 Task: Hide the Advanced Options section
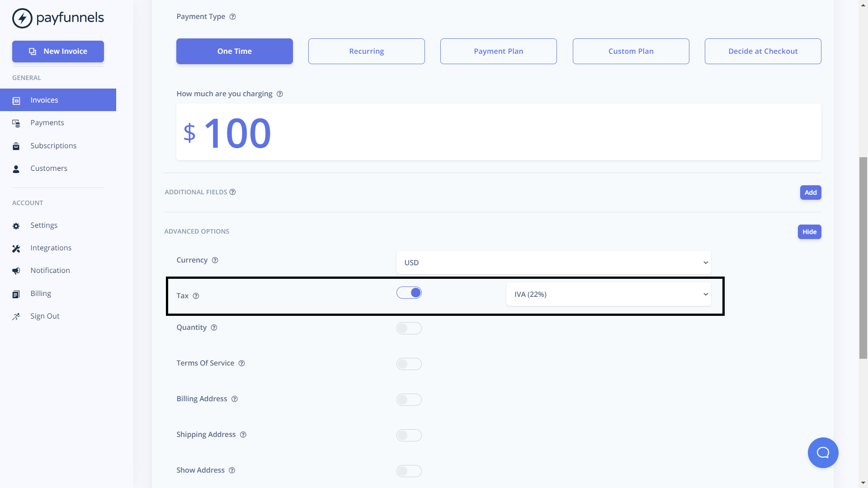pyautogui.click(x=809, y=232)
